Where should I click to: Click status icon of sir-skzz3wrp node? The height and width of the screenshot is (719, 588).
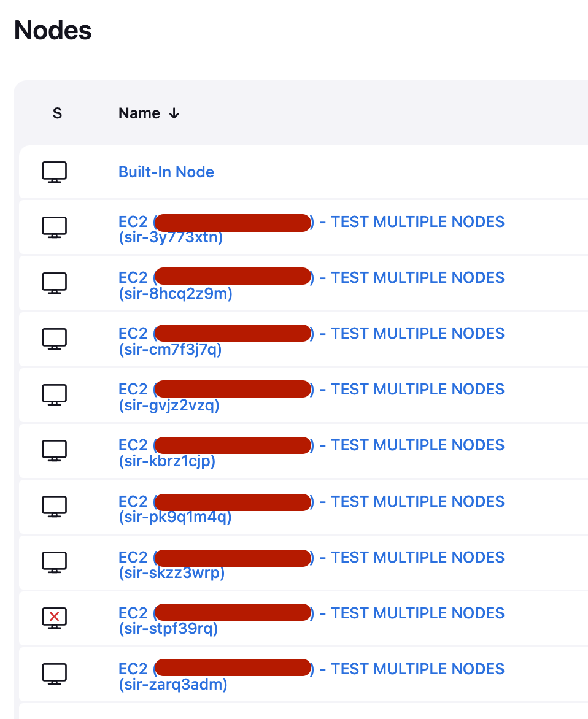pos(54,563)
